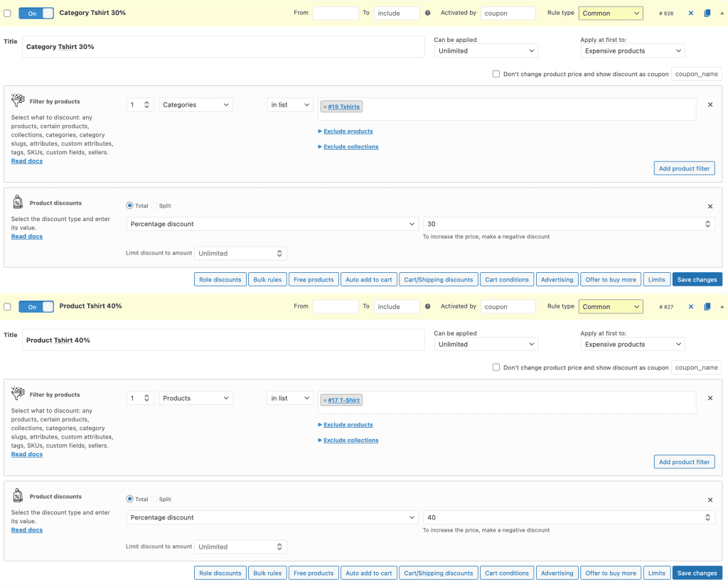Save changes for Product Tshirt 40%
Viewport: 728px width, 587px height.
[697, 573]
